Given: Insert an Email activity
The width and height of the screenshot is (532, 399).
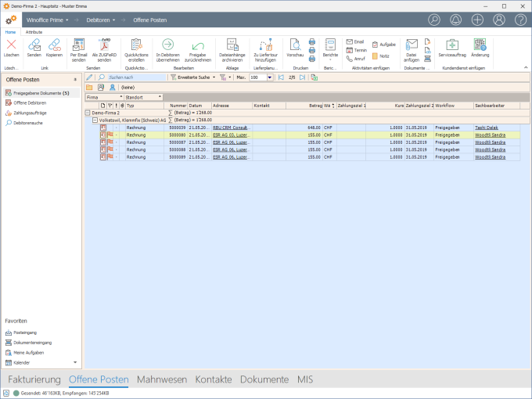Looking at the screenshot, I should pyautogui.click(x=355, y=41).
